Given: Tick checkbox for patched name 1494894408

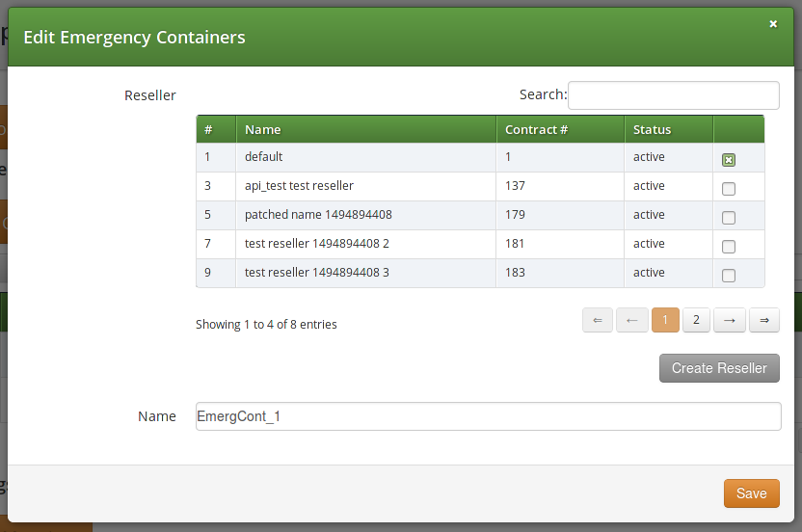Looking at the screenshot, I should pyautogui.click(x=729, y=218).
